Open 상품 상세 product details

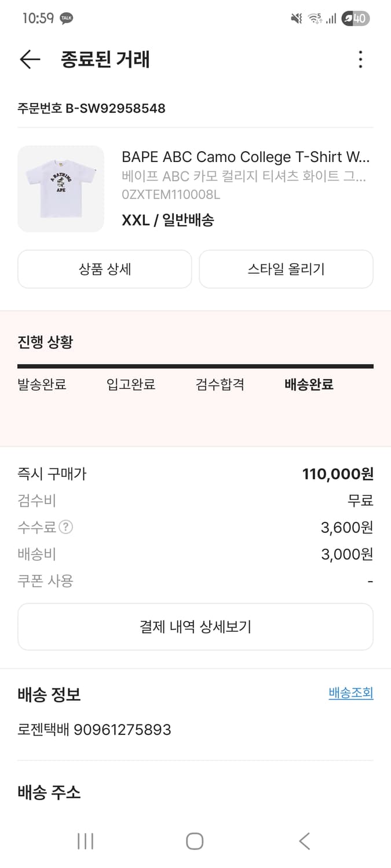click(x=104, y=269)
